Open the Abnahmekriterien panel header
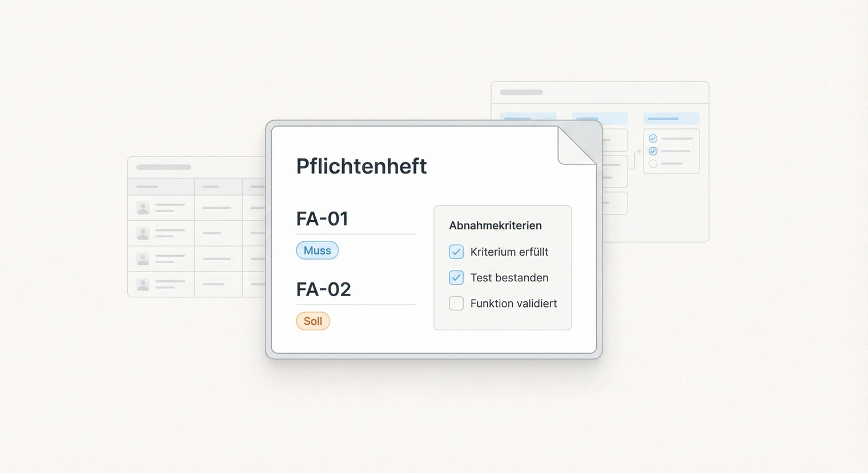The image size is (868, 473). (496, 225)
